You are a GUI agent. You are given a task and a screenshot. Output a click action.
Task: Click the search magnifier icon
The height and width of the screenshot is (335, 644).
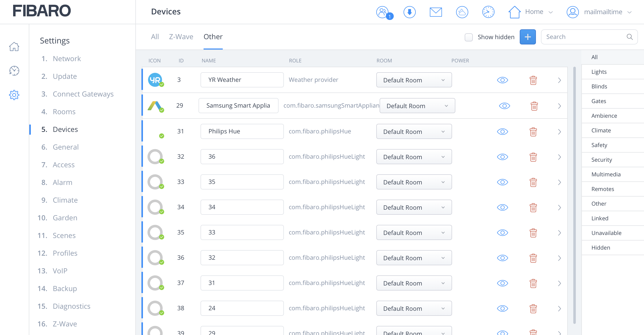tap(630, 37)
